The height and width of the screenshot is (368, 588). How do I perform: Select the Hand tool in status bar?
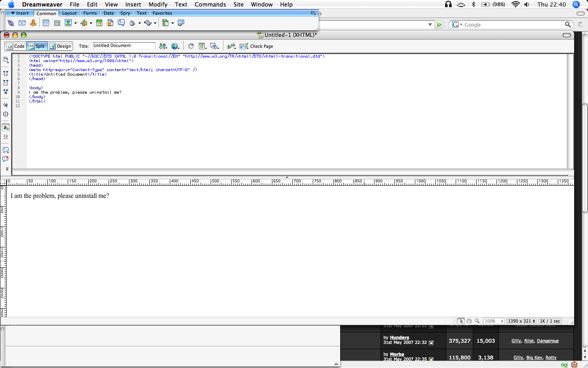click(x=469, y=321)
